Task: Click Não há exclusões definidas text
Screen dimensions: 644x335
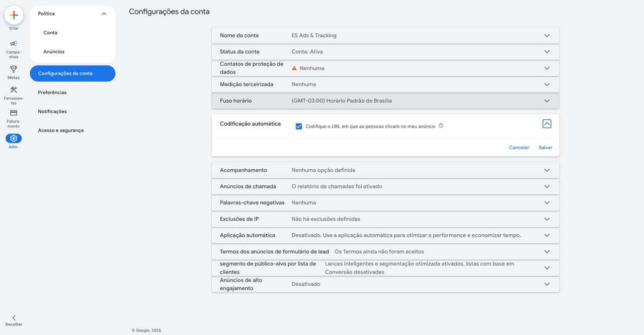Action: 326,219
